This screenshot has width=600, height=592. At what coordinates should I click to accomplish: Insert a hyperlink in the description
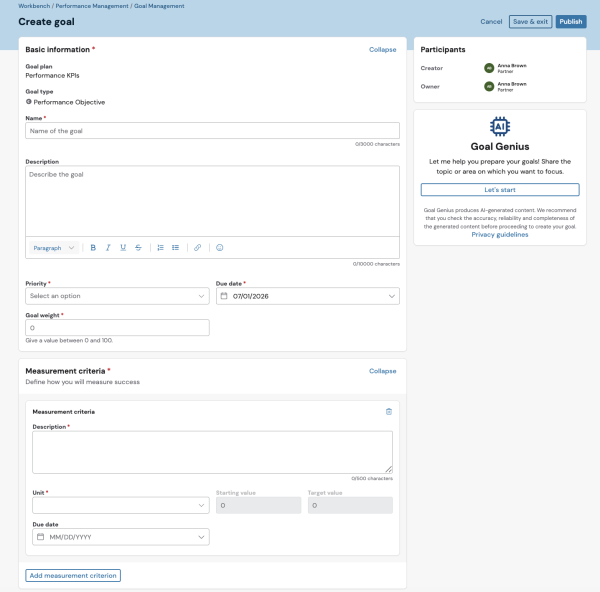point(197,248)
